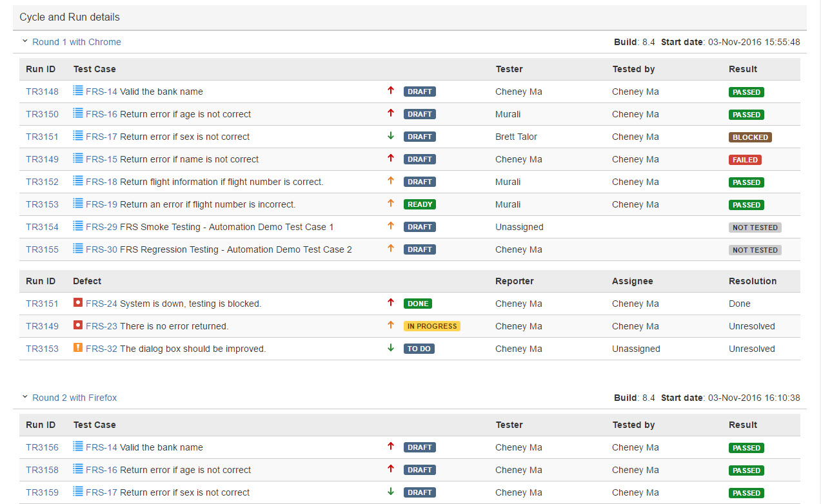Collapse the Round 1 with Chrome section
Viewport: 821px width, 504px height.
point(25,41)
